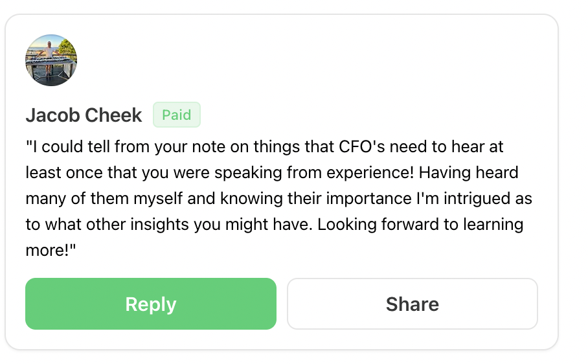The image size is (588, 364).
Task: Click the word "things" in the testimonial
Action: pyautogui.click(x=277, y=146)
